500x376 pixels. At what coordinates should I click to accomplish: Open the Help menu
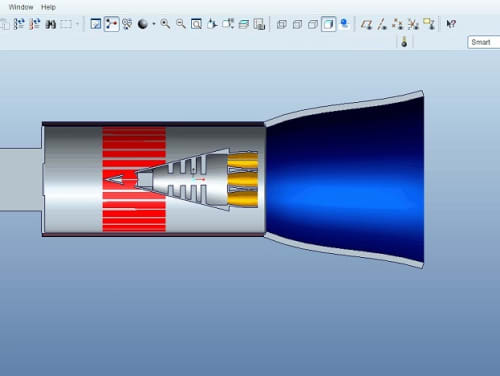click(x=48, y=7)
